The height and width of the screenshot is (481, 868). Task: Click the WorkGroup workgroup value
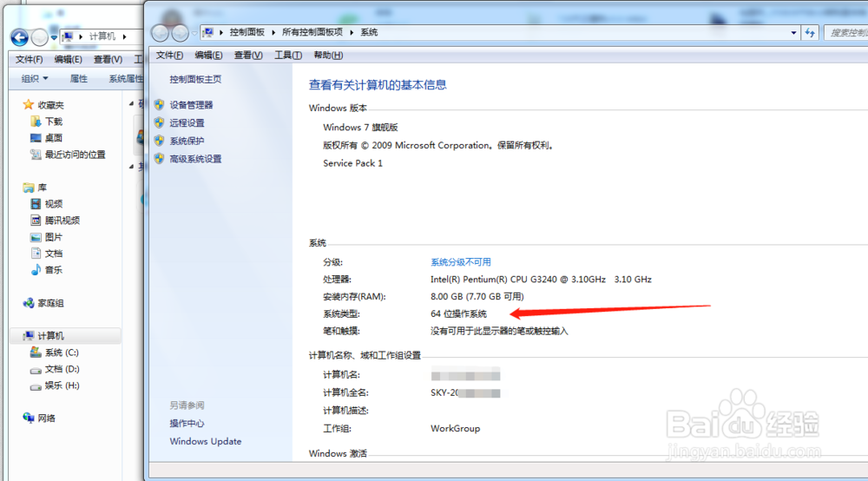coord(455,428)
